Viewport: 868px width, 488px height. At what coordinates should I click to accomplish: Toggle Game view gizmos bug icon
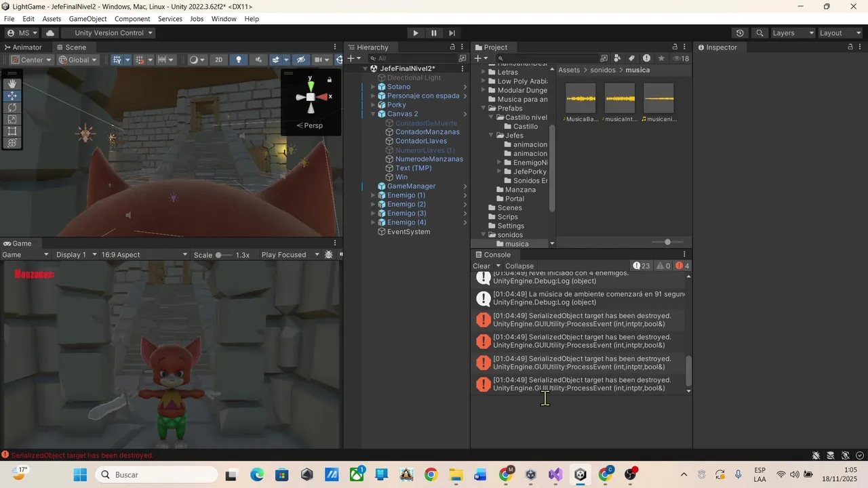tap(329, 255)
